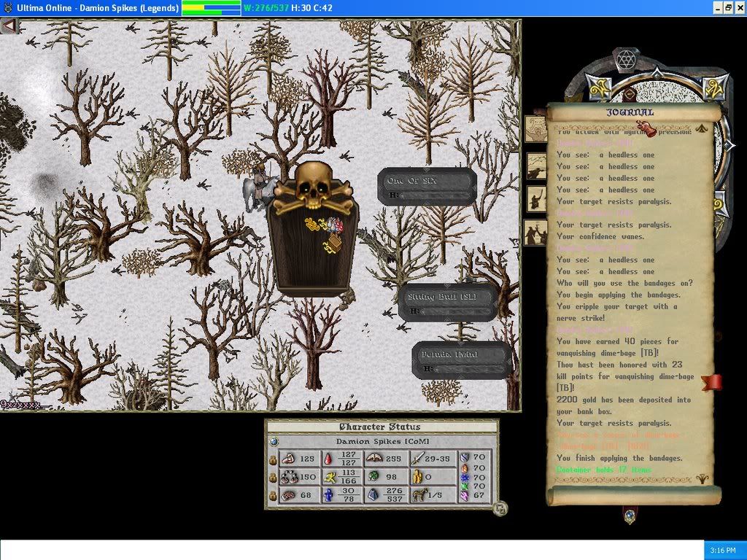
Task: Click 'You begin applying the bandages.' line
Action: [x=619, y=295]
